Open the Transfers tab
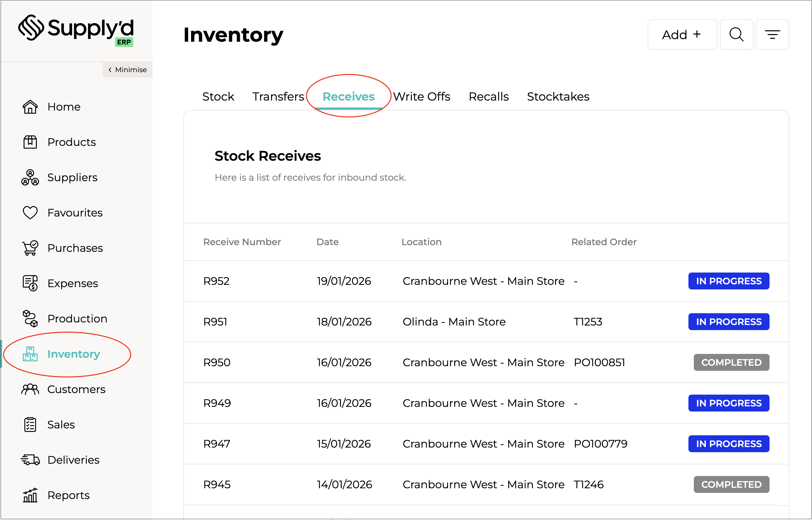 pos(278,96)
